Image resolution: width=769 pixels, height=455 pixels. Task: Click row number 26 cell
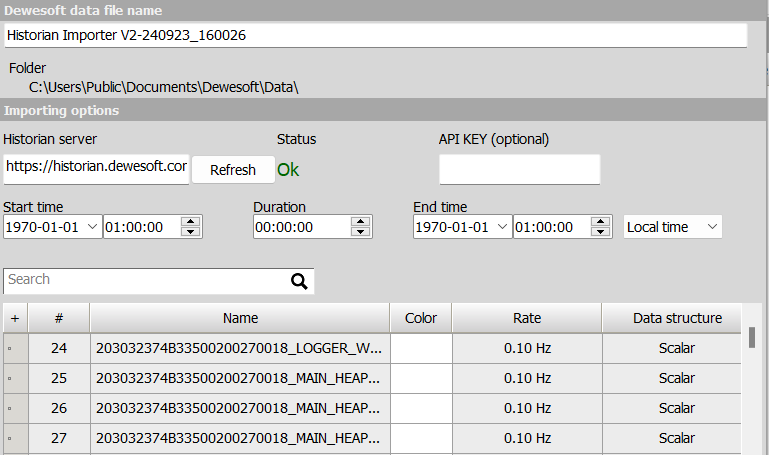(x=59, y=408)
